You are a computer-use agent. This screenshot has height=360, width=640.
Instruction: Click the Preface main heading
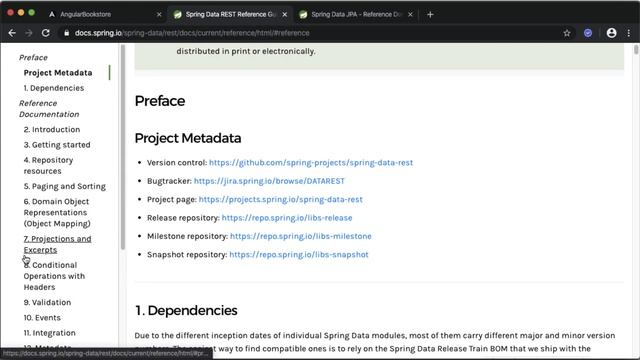click(160, 101)
